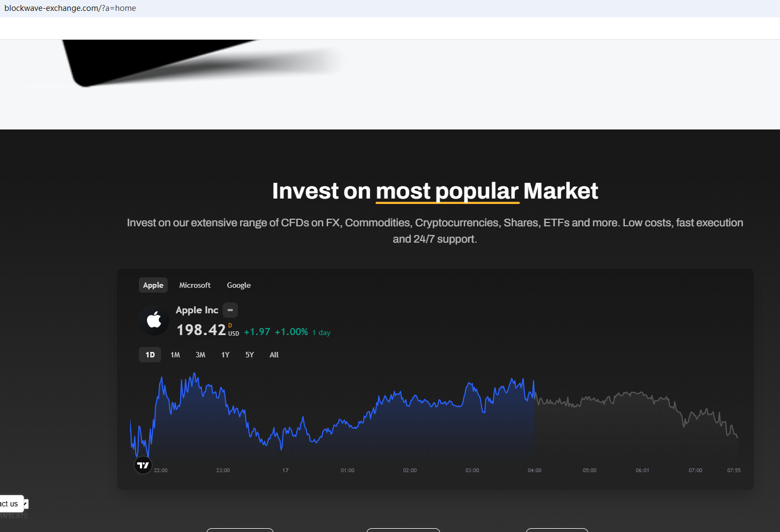Screen dimensions: 780x532
Task: Expand the Contact us widget arrow
Action: point(26,503)
